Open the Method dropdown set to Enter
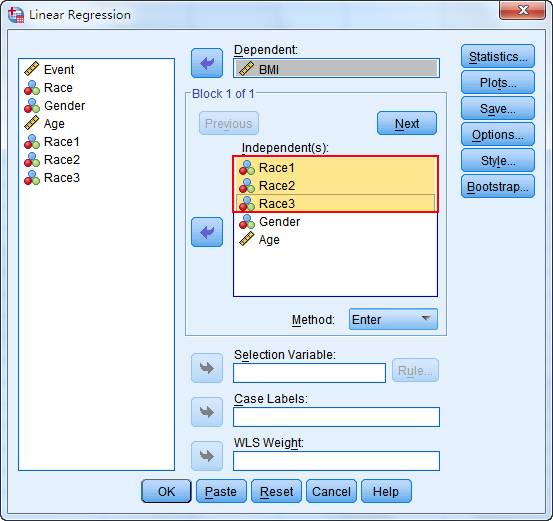This screenshot has width=553, height=521. tap(393, 319)
